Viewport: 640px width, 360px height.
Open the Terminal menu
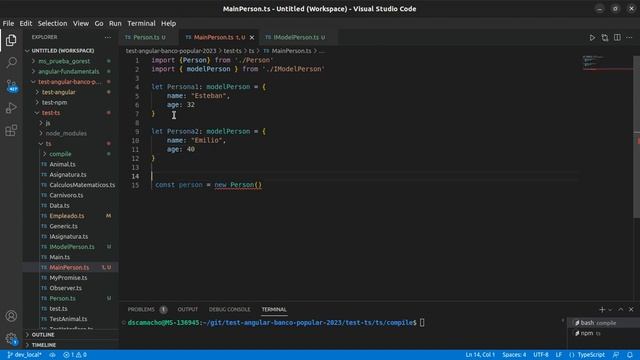141,23
